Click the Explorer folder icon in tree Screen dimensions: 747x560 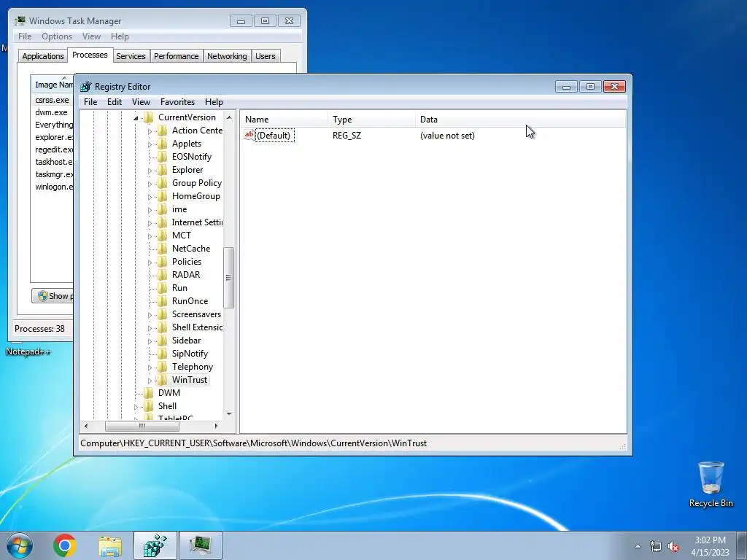point(163,170)
